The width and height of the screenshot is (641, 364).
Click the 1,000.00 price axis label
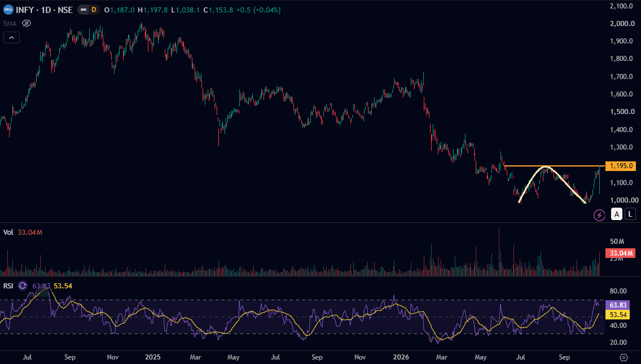624,200
